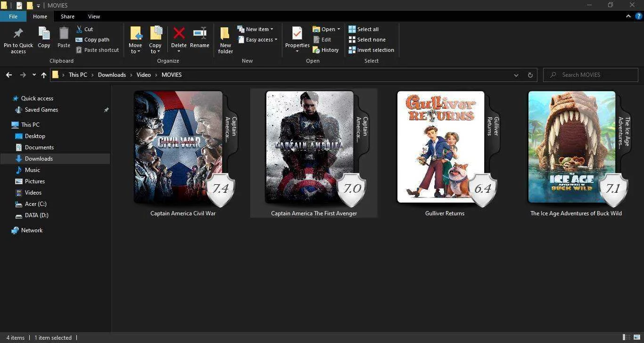This screenshot has width=644, height=343.
Task: Click the History command
Action: click(326, 50)
